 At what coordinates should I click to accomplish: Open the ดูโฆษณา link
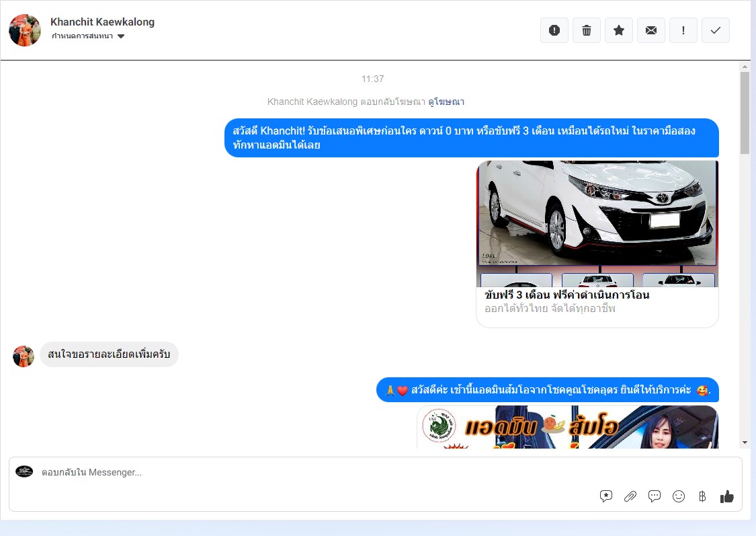[x=446, y=102]
